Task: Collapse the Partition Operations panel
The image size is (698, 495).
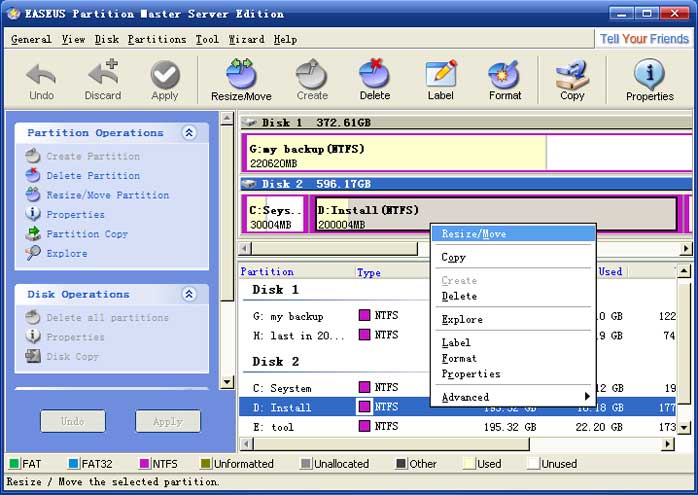Action: 189,133
